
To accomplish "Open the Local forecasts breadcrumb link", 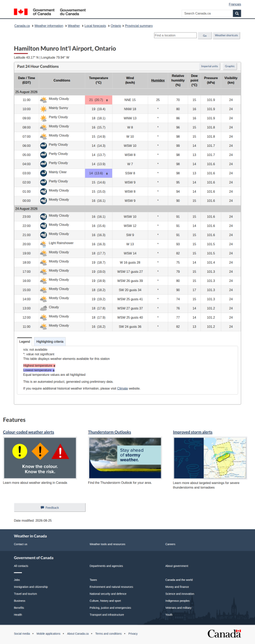I will click(x=95, y=25).
